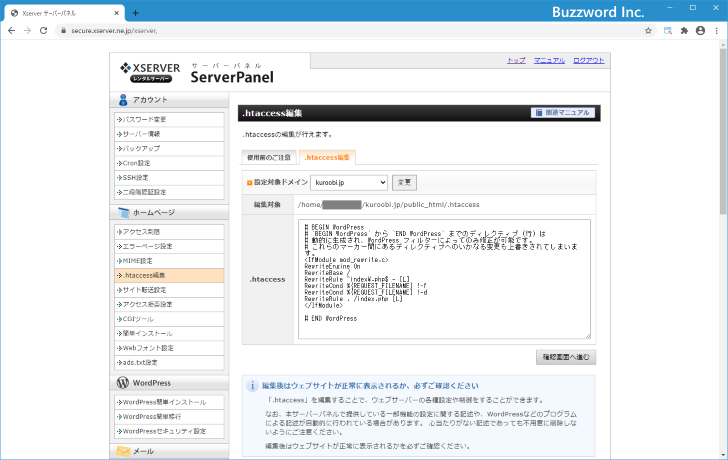Open CGIツール in sidebar
This screenshot has width=728, height=460.
pos(169,319)
